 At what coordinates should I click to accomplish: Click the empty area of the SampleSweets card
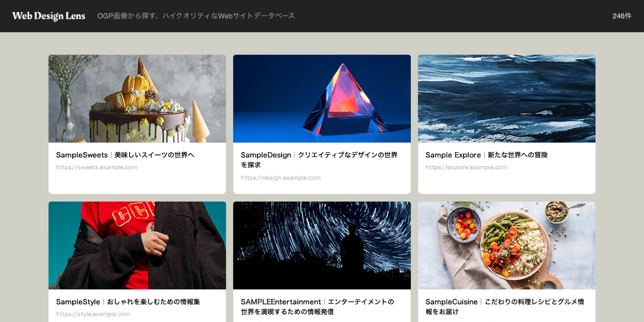[137, 183]
